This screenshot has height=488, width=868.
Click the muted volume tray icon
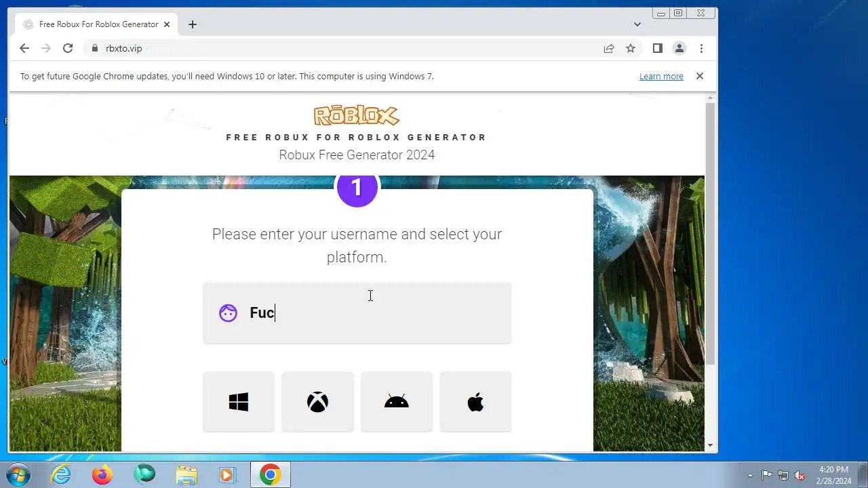point(800,475)
